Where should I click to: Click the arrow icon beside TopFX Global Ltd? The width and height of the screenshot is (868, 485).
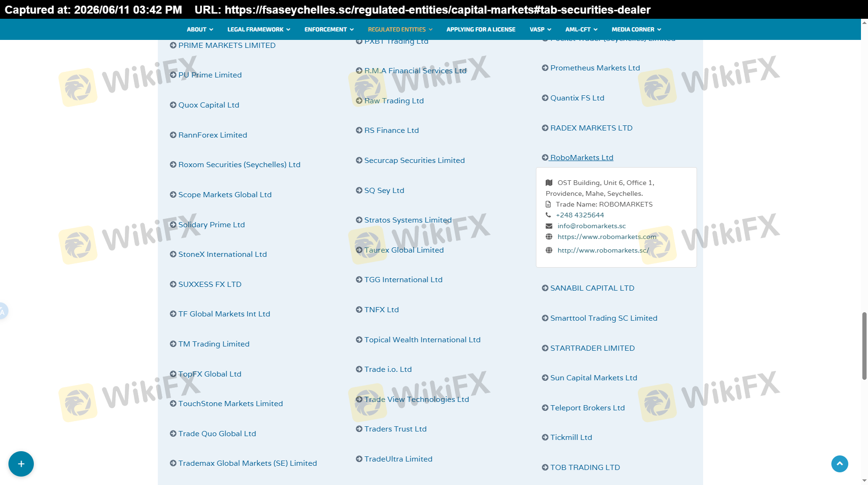(x=173, y=374)
